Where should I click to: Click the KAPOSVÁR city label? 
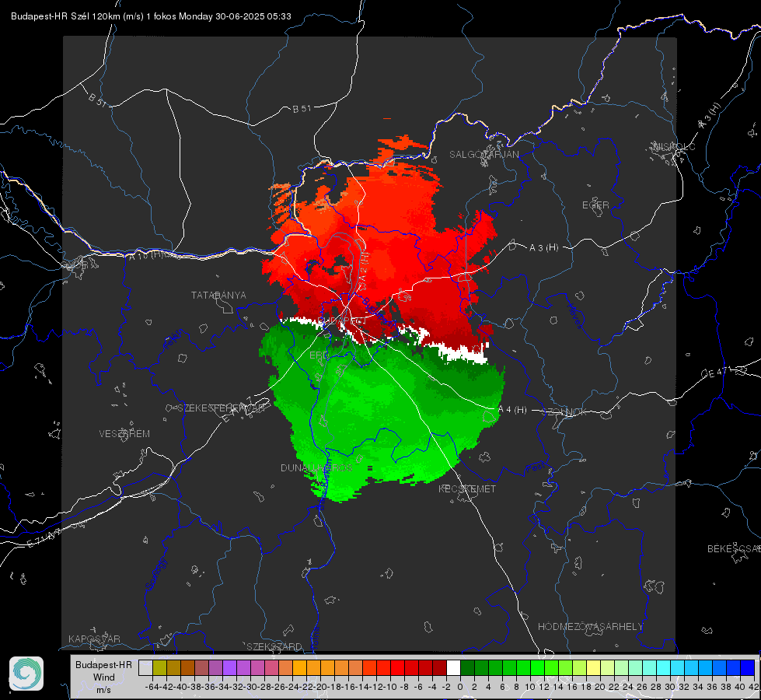(x=94, y=639)
